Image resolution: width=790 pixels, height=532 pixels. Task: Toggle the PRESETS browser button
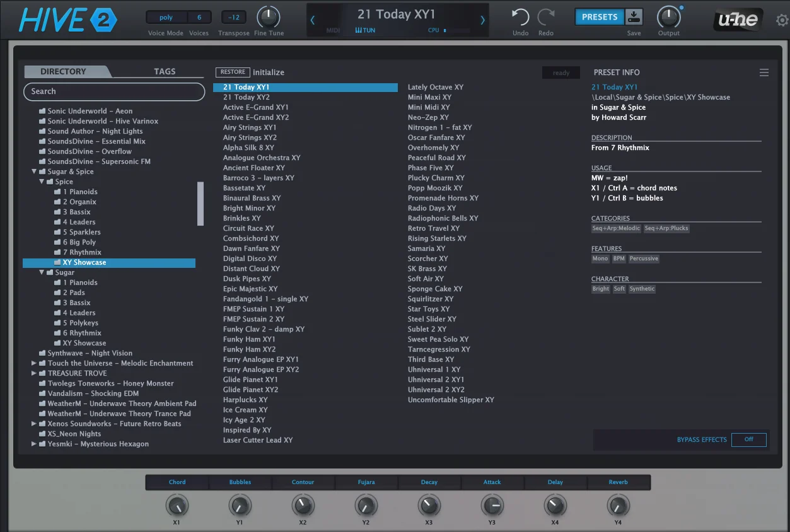tap(599, 17)
